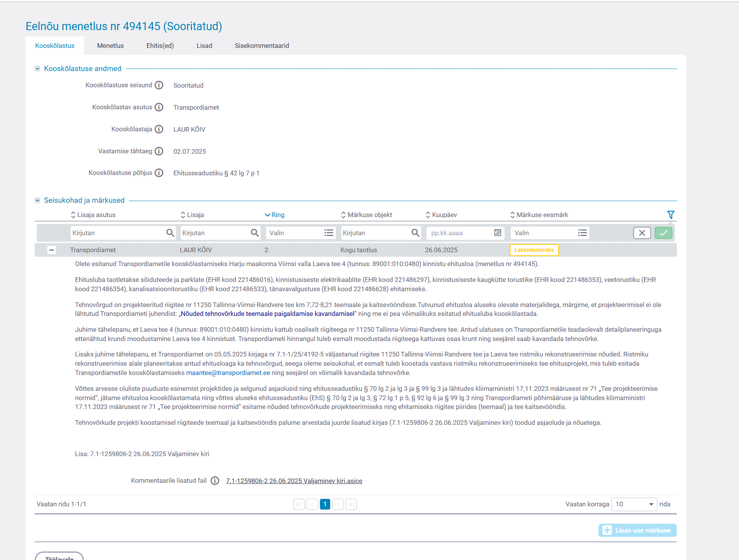The height and width of the screenshot is (560, 739).
Task: Go to next page of results
Action: [338, 504]
